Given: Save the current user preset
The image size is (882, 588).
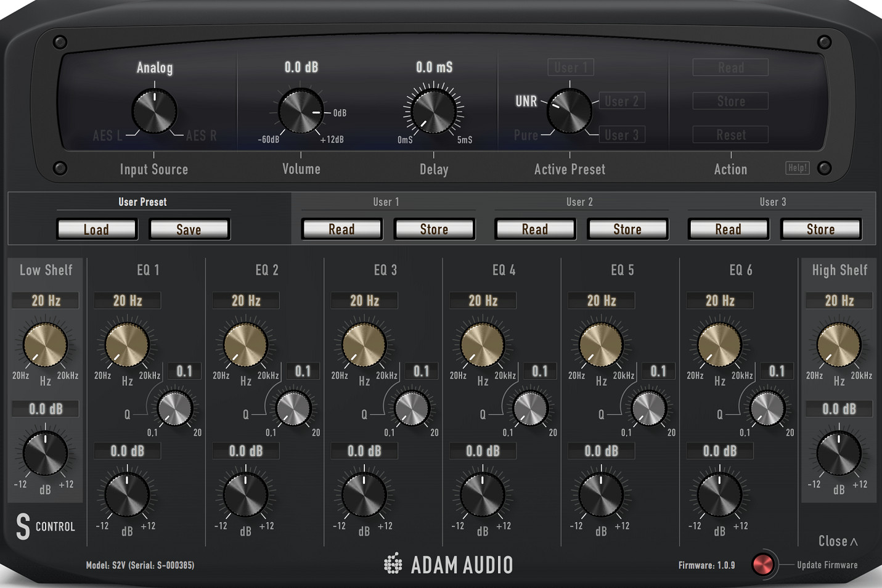Looking at the screenshot, I should click(x=189, y=229).
